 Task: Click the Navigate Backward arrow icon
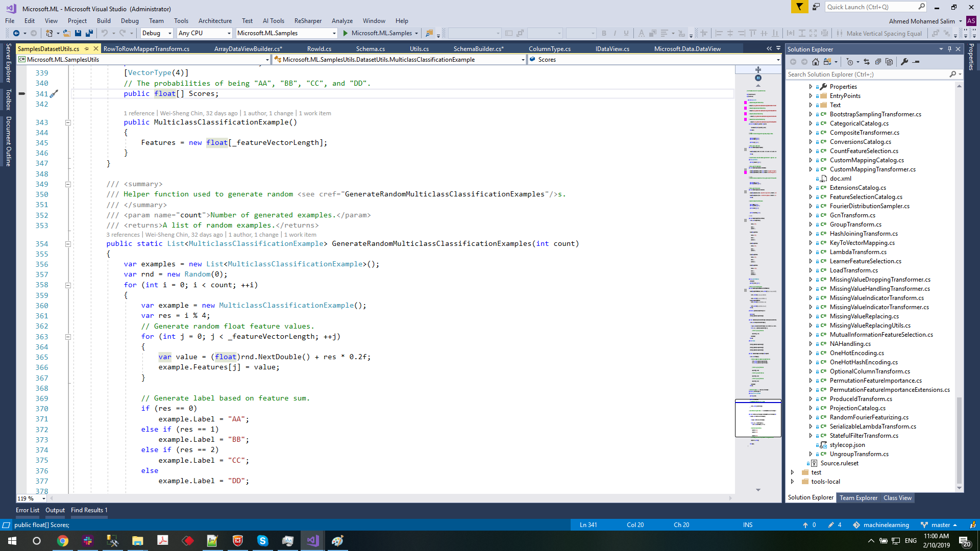coord(16,33)
